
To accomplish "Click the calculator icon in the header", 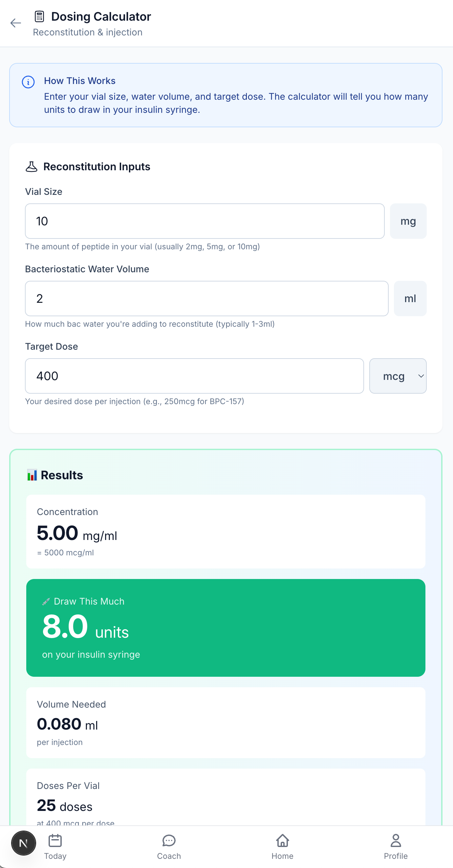I will (x=39, y=16).
